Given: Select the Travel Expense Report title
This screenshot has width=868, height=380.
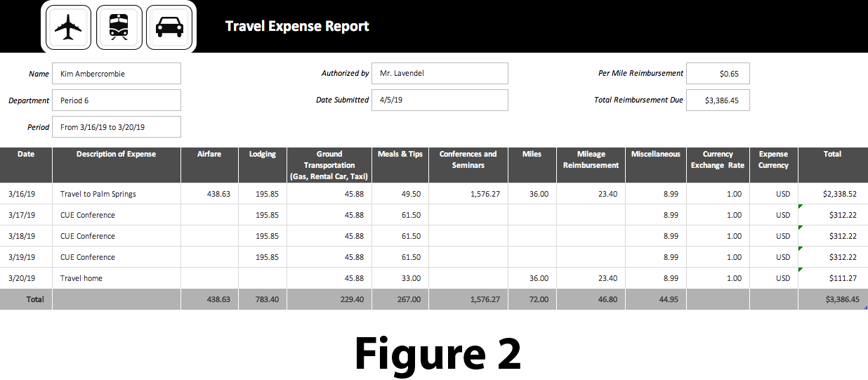Looking at the screenshot, I should click(x=297, y=27).
